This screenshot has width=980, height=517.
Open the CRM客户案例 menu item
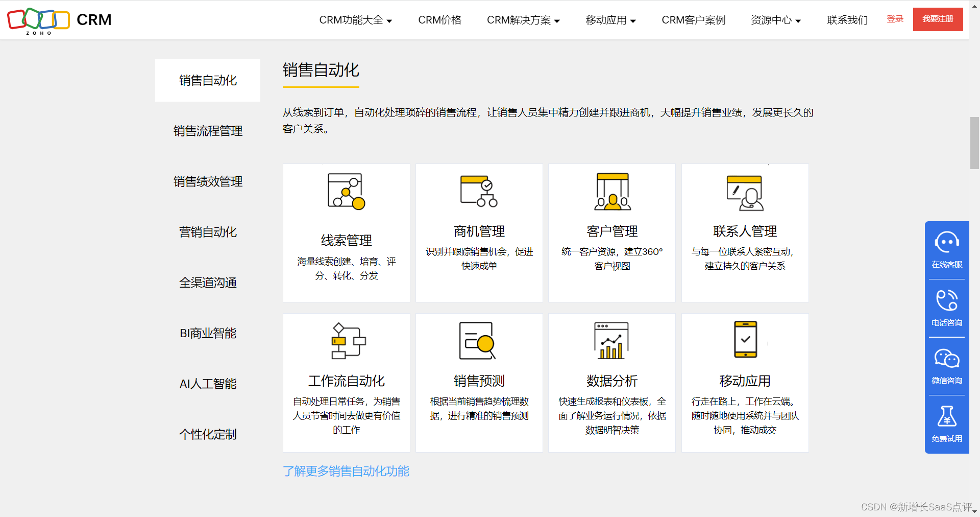point(693,20)
